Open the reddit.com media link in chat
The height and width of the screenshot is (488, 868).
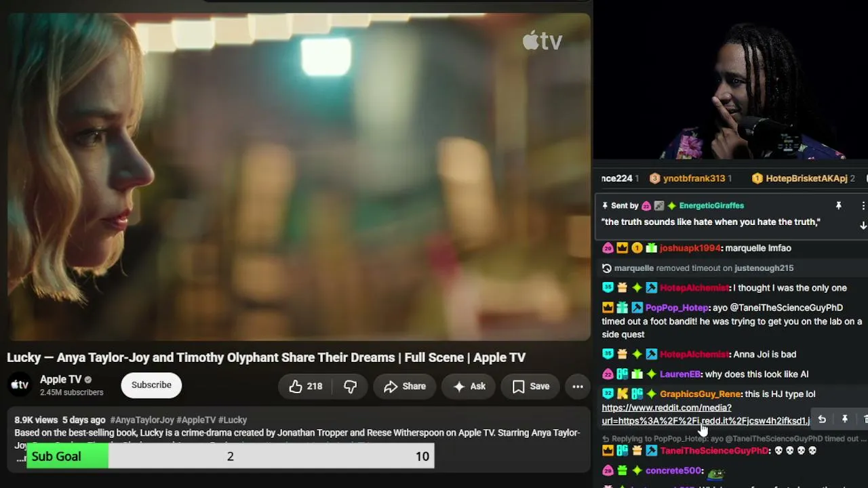pos(705,414)
